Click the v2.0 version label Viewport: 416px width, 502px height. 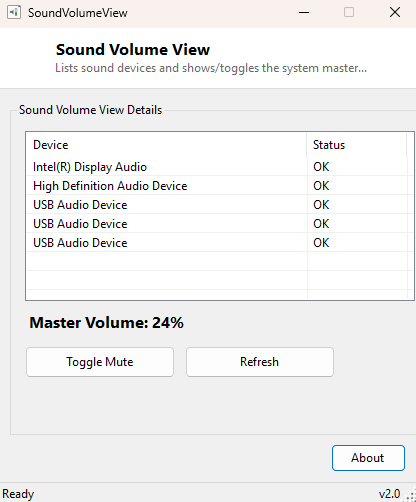(x=389, y=494)
